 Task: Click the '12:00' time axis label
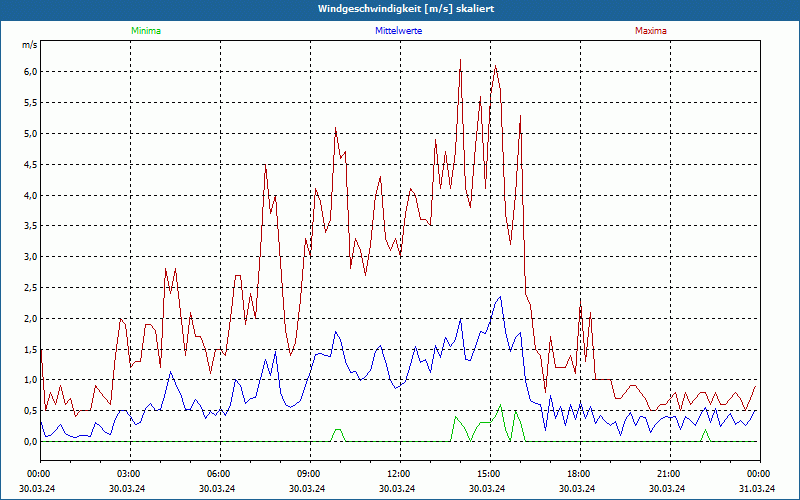coord(397,474)
